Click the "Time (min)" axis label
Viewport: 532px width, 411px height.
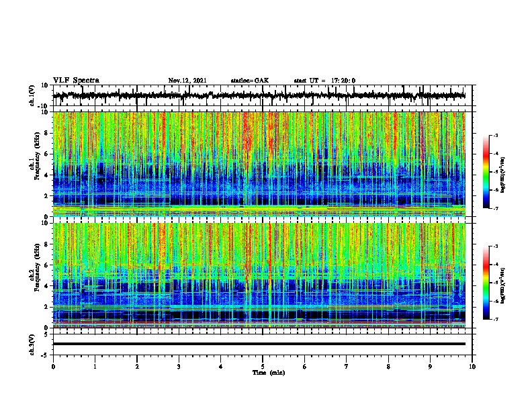tap(269, 373)
